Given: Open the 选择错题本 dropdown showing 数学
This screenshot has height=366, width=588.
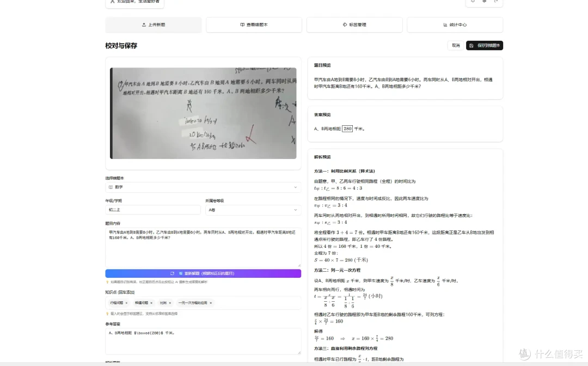Looking at the screenshot, I should click(203, 187).
